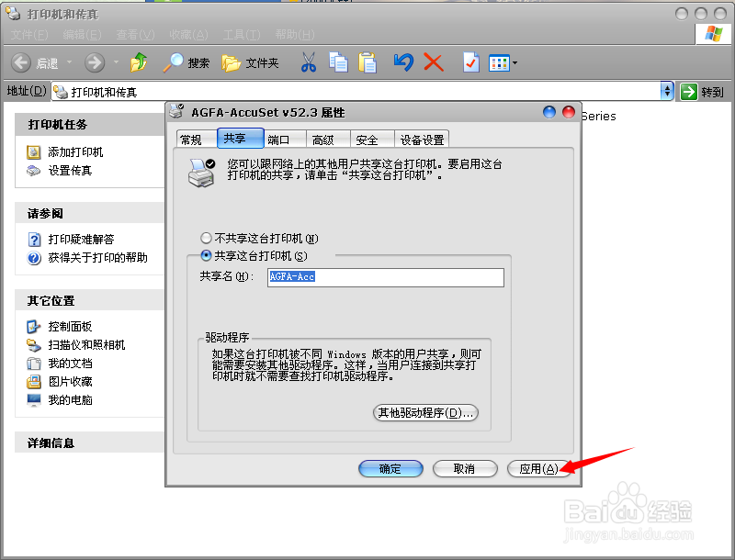Toggle the Folders (文件夹) pane button

pyautogui.click(x=250, y=62)
